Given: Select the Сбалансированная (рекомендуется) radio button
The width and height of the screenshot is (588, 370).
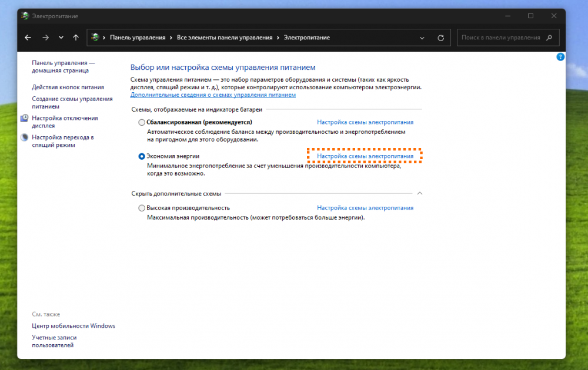Looking at the screenshot, I should click(142, 122).
